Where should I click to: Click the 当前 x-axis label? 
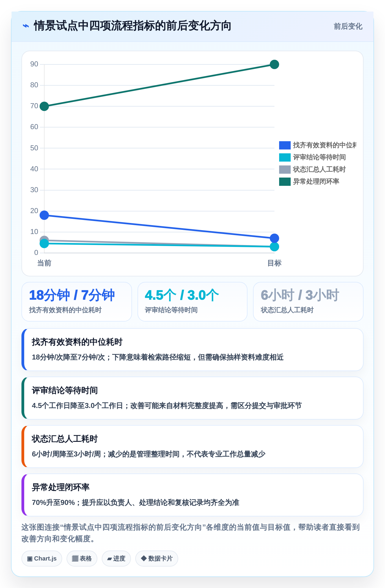[x=44, y=263]
